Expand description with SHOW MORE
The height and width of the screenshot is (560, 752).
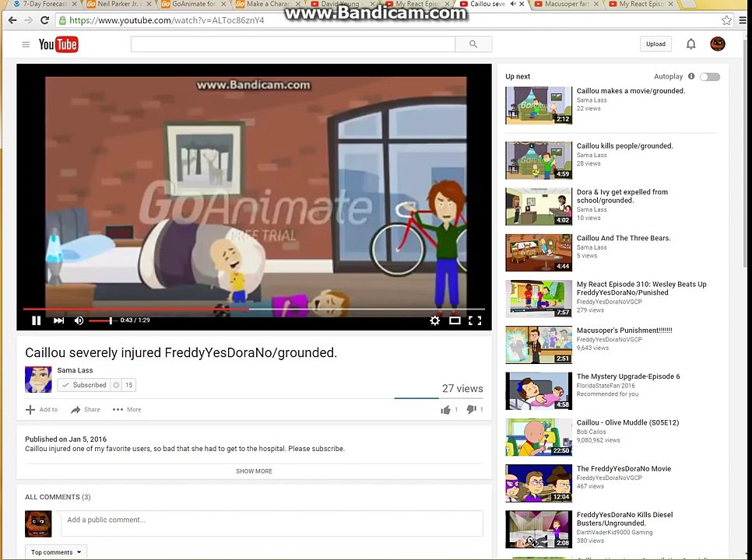click(254, 471)
